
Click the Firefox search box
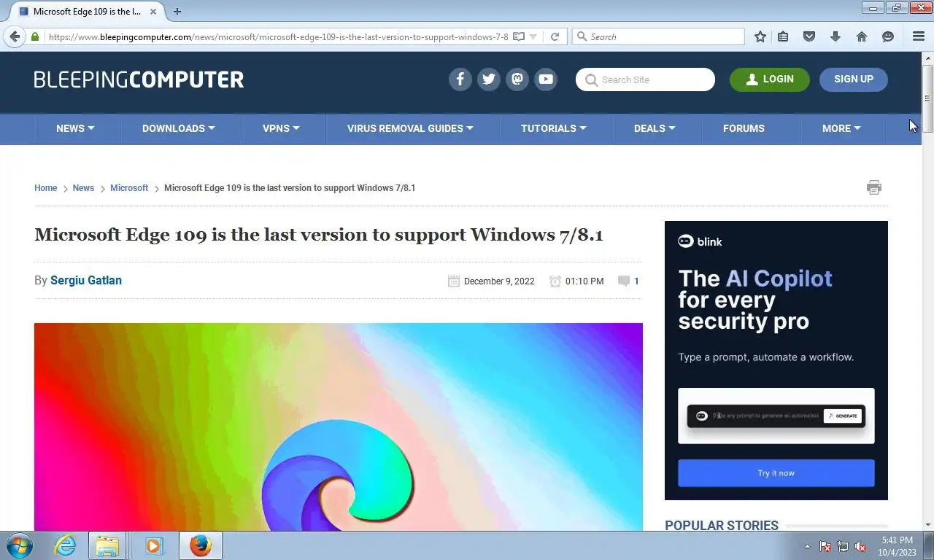658,36
